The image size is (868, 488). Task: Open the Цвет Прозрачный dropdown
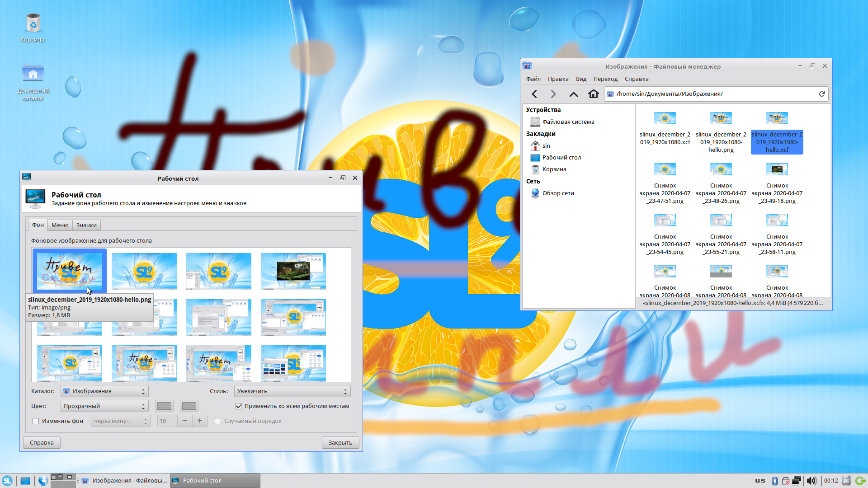[104, 406]
